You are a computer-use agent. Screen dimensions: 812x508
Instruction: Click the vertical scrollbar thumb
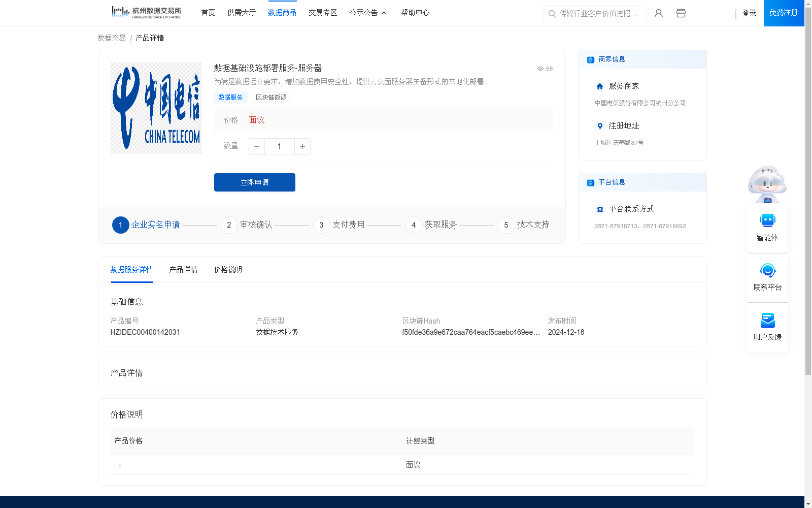coord(808,191)
